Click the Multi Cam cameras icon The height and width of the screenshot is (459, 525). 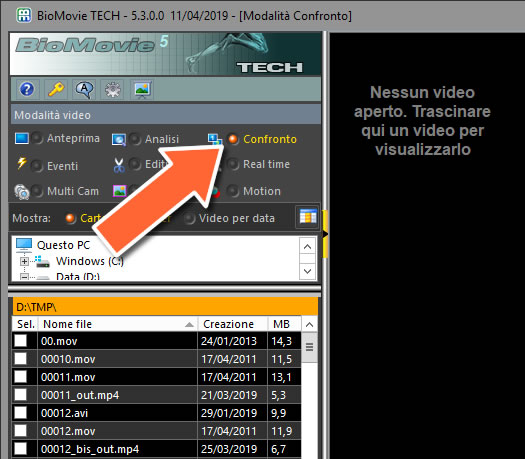tap(22, 192)
